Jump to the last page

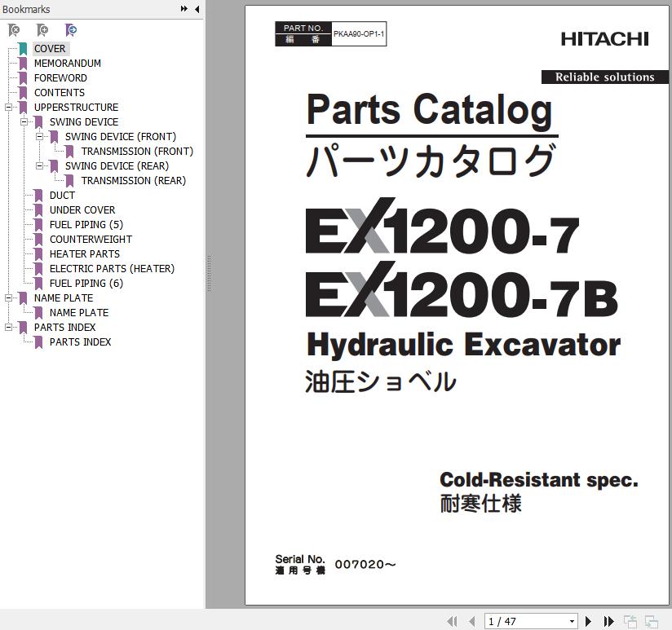click(x=608, y=621)
